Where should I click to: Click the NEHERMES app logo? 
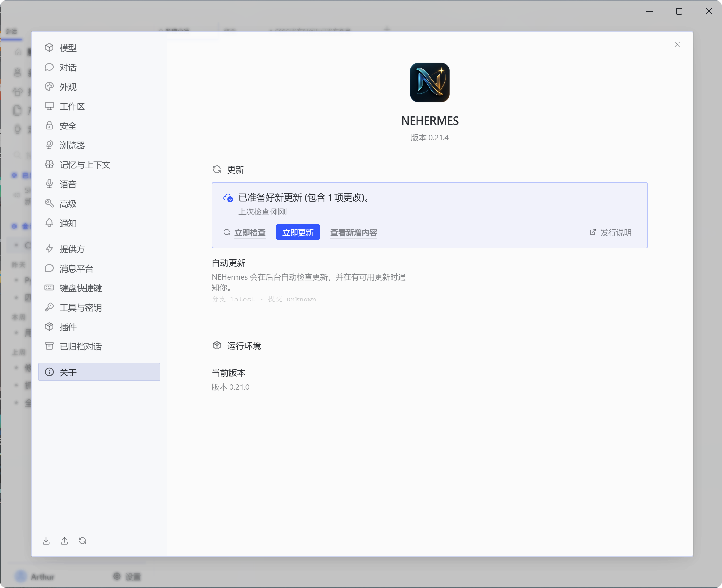click(429, 82)
